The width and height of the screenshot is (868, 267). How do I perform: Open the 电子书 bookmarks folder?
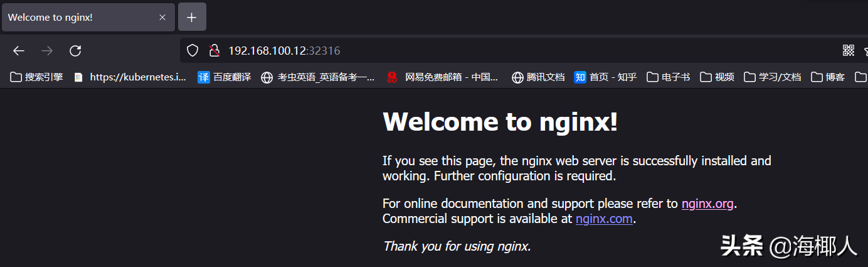coord(669,77)
